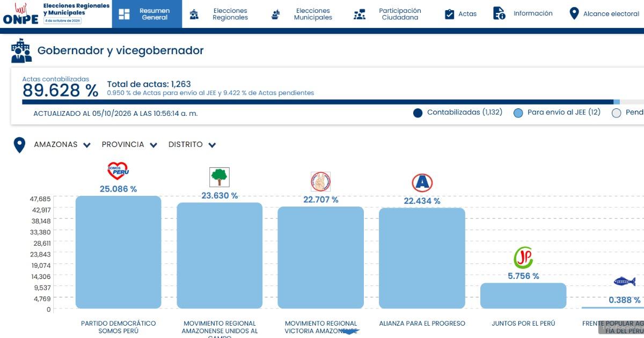Click the Resumen General grid icon
Image resolution: width=644 pixels, height=338 pixels.
tap(125, 14)
